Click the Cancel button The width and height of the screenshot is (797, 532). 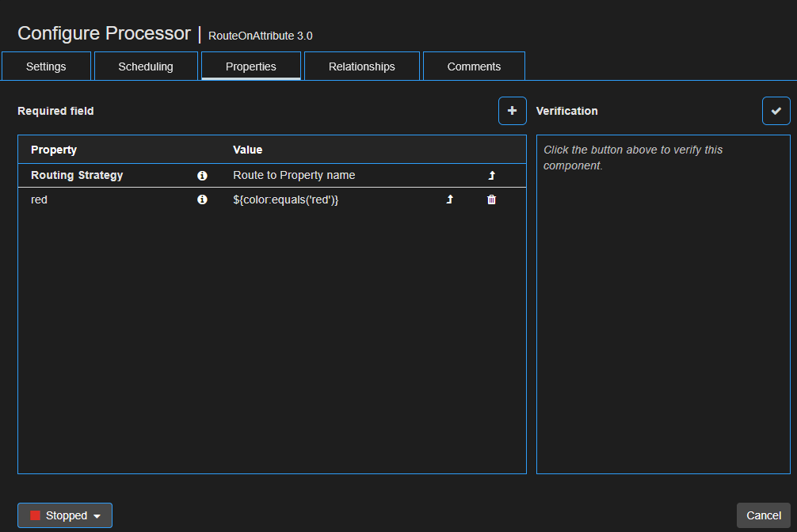coord(763,515)
